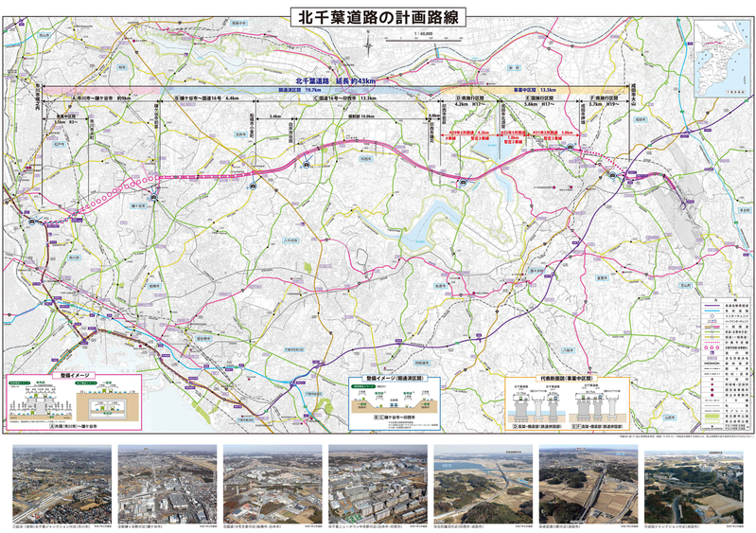756x533 pixels.
Task: Open aerial photo ③ of 国道16号交差付近
Action: [x=273, y=484]
